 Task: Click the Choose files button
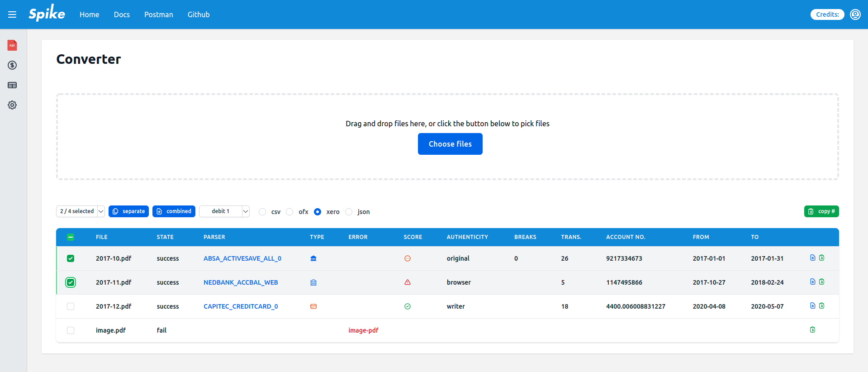pyautogui.click(x=450, y=144)
